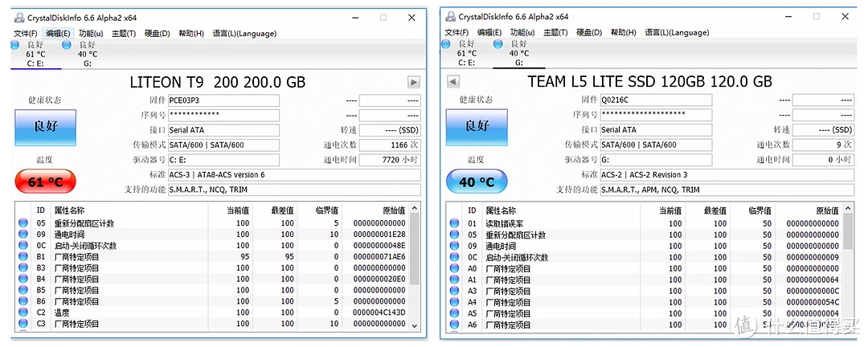This screenshot has width=868, height=347.
Task: Click status orb for ID B3 row
Action: (x=23, y=267)
